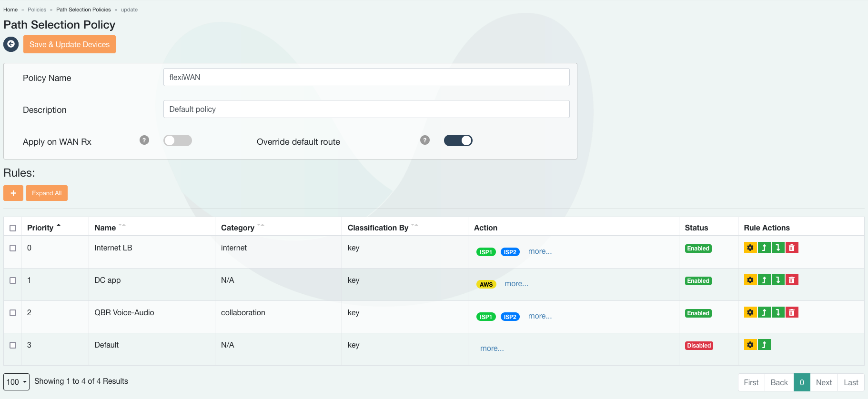Check the select-all rules checkbox
The height and width of the screenshot is (399, 868).
click(13, 228)
